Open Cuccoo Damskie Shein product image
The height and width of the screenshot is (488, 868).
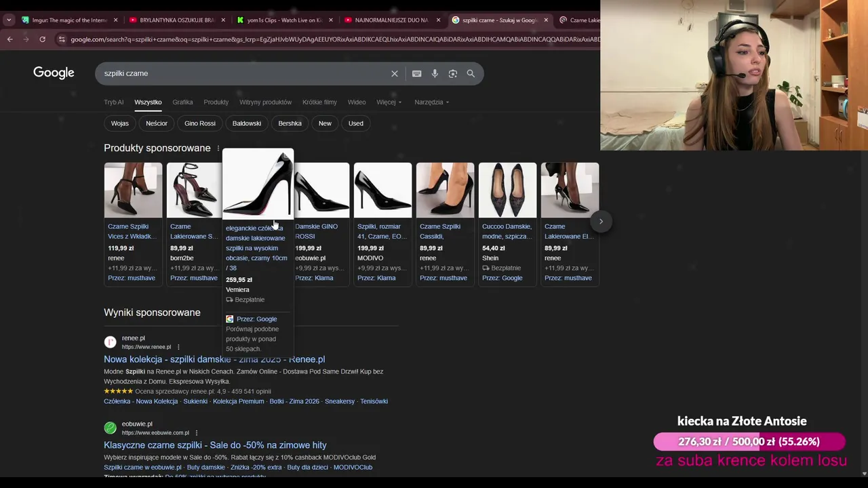pyautogui.click(x=507, y=190)
